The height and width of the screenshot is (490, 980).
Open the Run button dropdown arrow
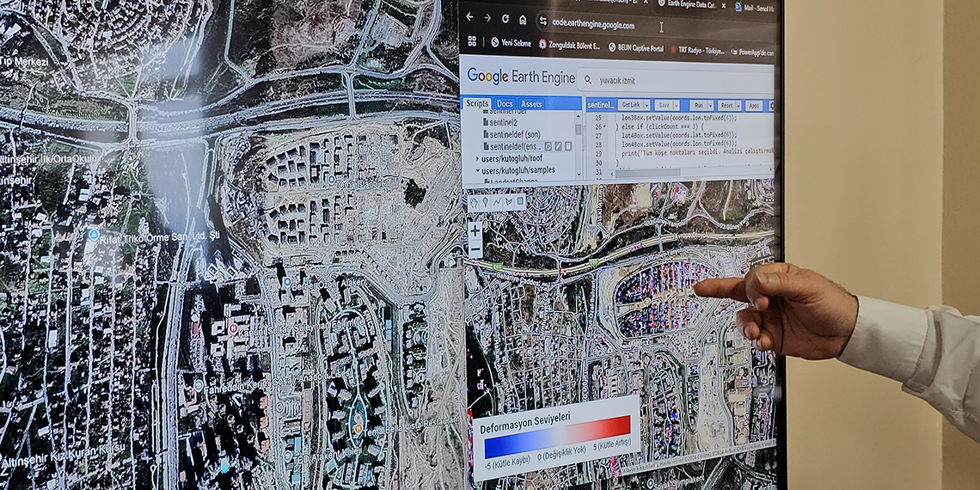710,105
